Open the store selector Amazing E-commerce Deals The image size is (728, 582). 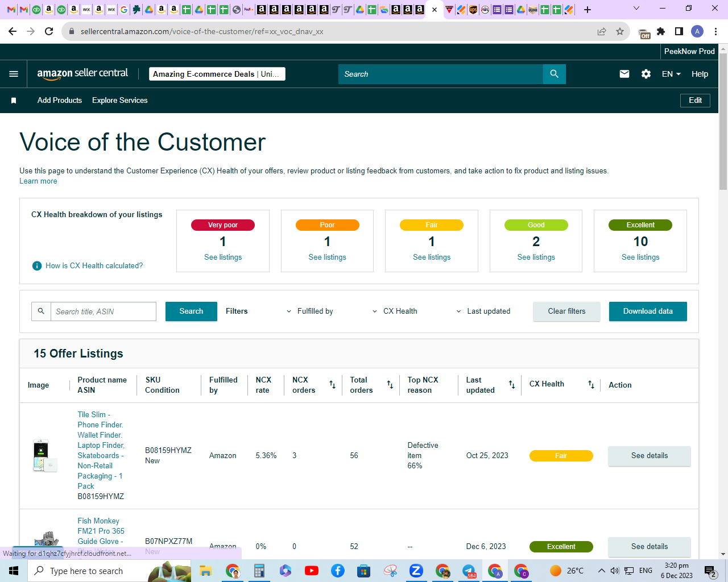tap(217, 74)
